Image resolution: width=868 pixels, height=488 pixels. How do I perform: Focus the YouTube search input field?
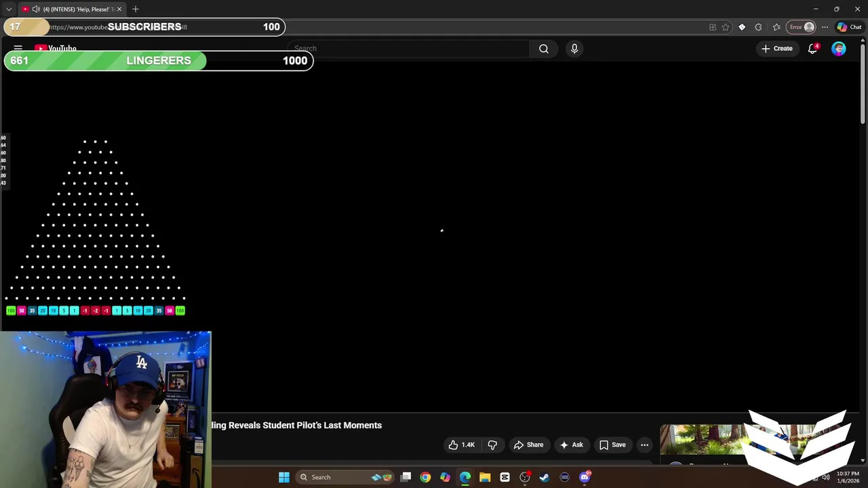[x=409, y=49]
